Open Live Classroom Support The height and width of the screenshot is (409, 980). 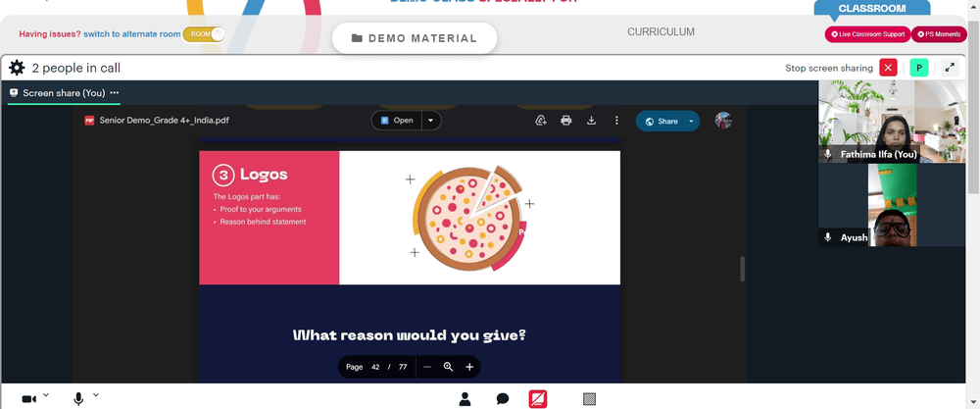867,34
